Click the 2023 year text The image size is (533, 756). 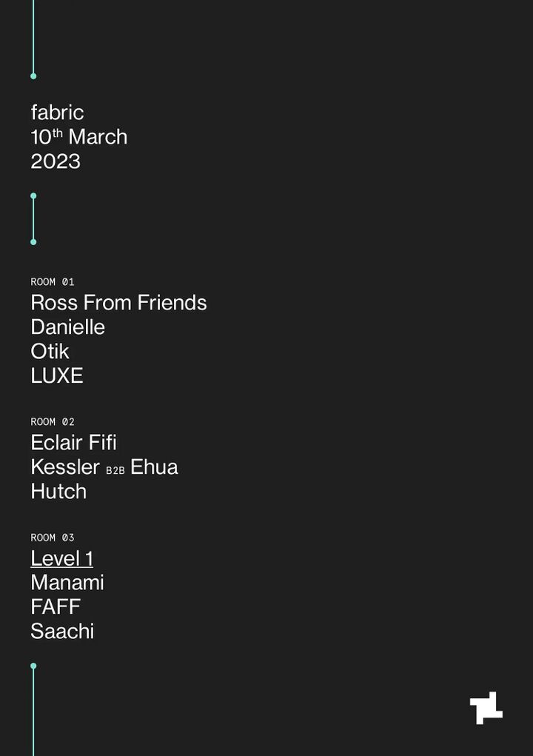(56, 161)
